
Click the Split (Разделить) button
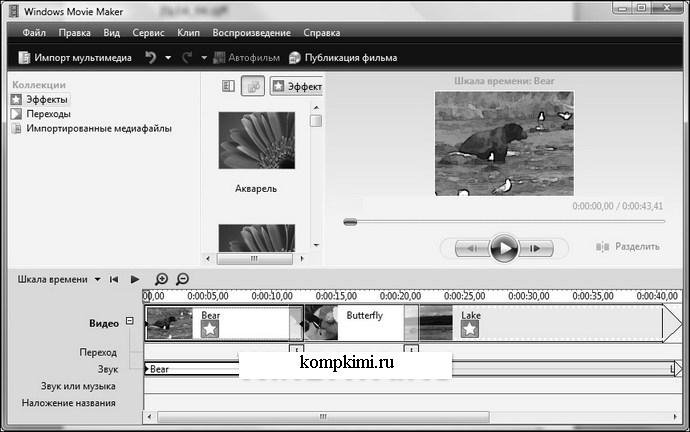click(627, 247)
